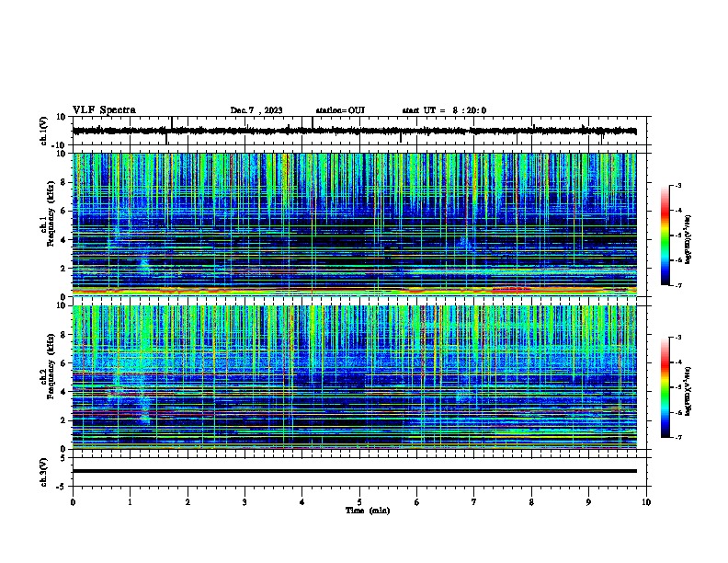The height and width of the screenshot is (563, 728).
Task: Click the "-7" tick on the ch.2 colorbar
Action: click(678, 437)
